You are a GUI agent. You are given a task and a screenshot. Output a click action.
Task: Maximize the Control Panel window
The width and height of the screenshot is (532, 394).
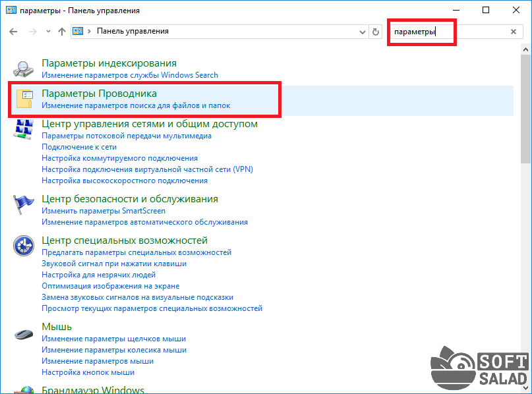(486, 10)
